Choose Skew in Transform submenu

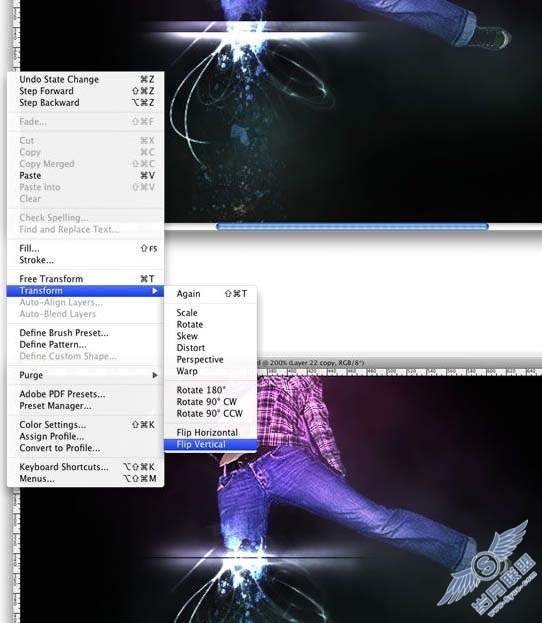[x=210, y=336]
